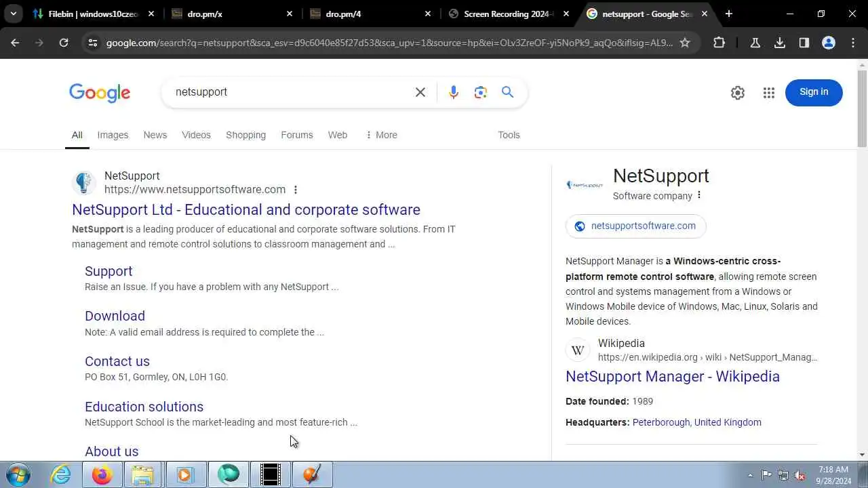
Task: Open NetSupport Ltd - Educational and corporate software
Action: click(246, 209)
